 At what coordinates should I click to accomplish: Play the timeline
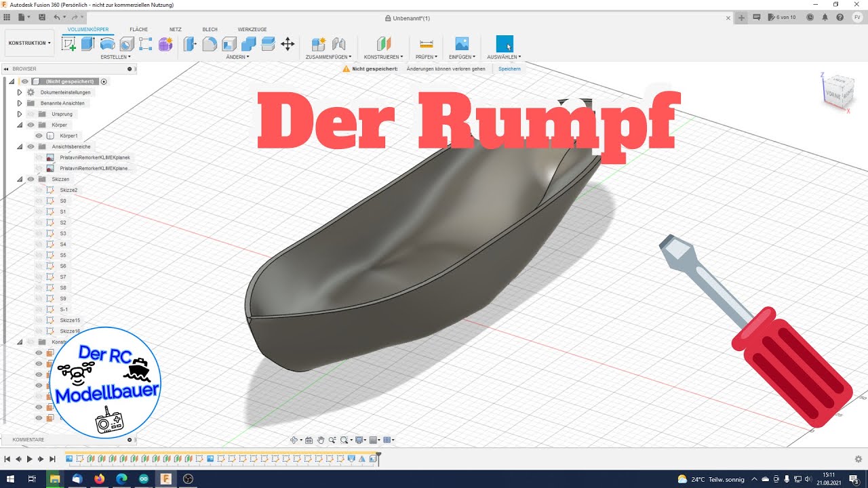tap(30, 460)
